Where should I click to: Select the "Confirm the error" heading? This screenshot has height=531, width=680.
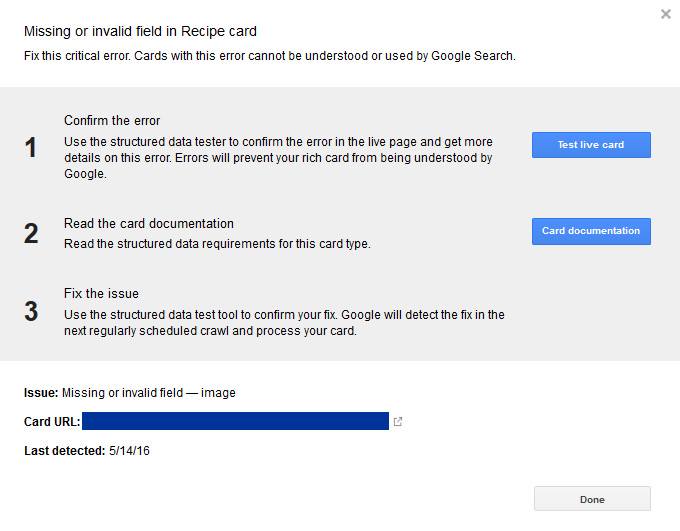pos(112,121)
